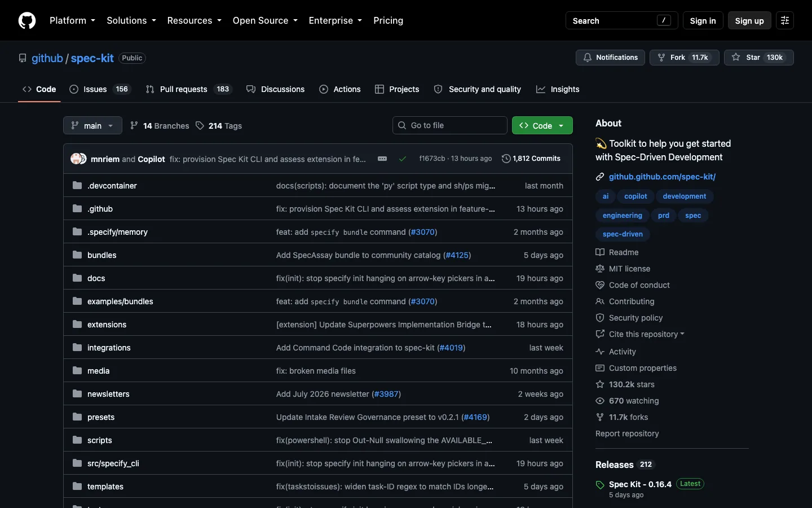Screen dimensions: 812x508
Task: Click the header Search field
Action: [621, 20]
